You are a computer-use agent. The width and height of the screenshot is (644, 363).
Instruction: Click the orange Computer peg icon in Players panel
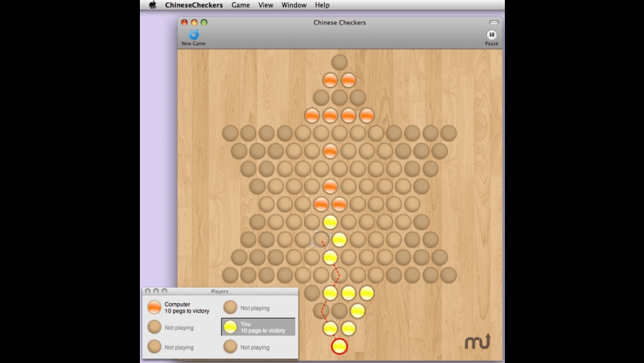point(155,307)
